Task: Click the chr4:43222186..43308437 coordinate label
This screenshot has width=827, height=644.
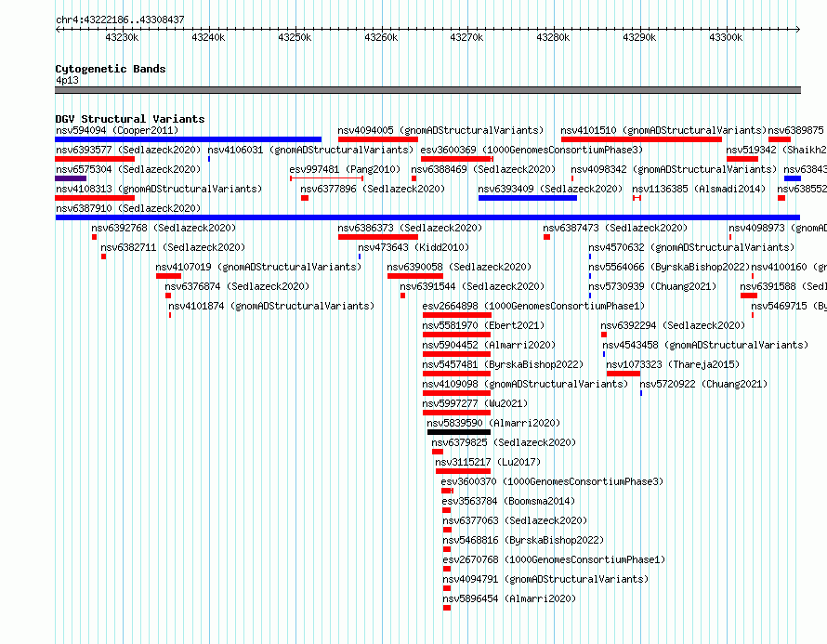Action: [x=120, y=20]
